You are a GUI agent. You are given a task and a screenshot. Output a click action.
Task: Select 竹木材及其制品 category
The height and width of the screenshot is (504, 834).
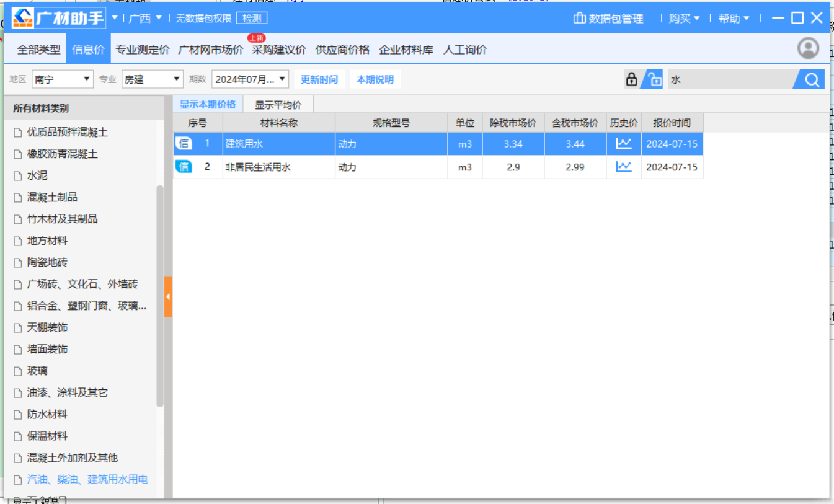(x=62, y=219)
